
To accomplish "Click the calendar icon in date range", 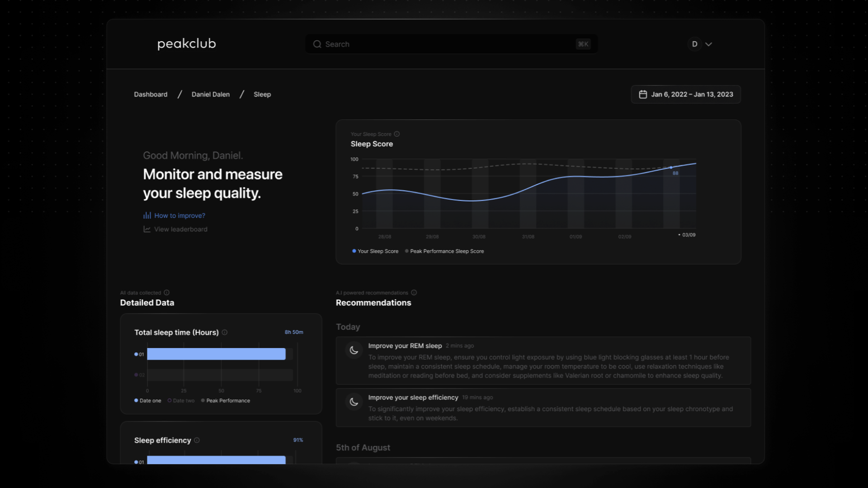I will 642,94.
